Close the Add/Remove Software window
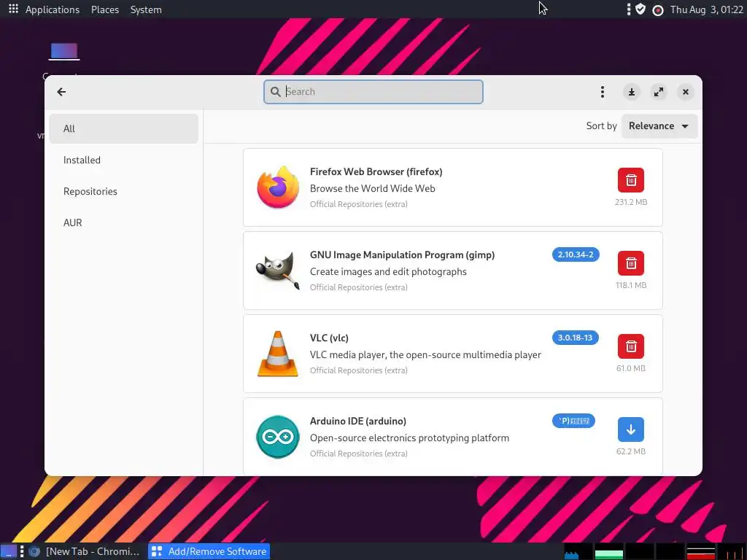The height and width of the screenshot is (560, 747). click(686, 92)
